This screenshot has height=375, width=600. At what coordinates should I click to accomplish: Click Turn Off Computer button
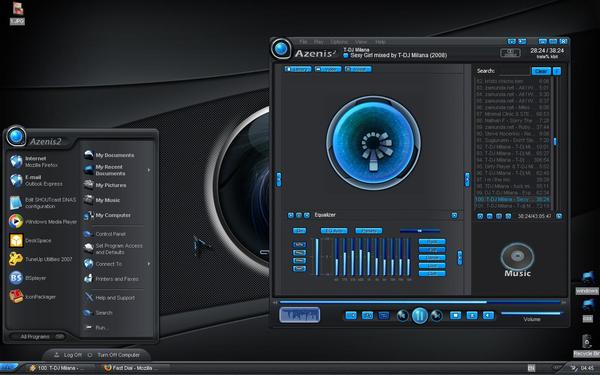coord(114,355)
